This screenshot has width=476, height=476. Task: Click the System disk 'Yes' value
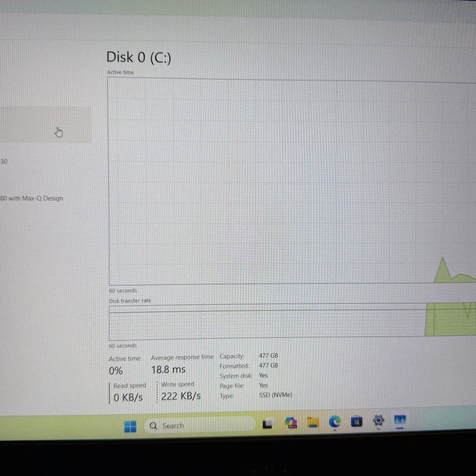click(x=263, y=375)
